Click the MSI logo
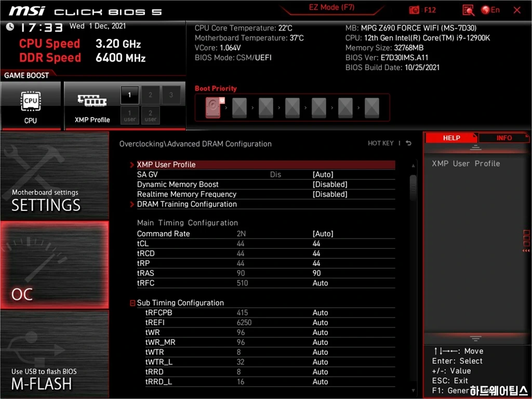The width and height of the screenshot is (532, 399). pyautogui.click(x=27, y=11)
